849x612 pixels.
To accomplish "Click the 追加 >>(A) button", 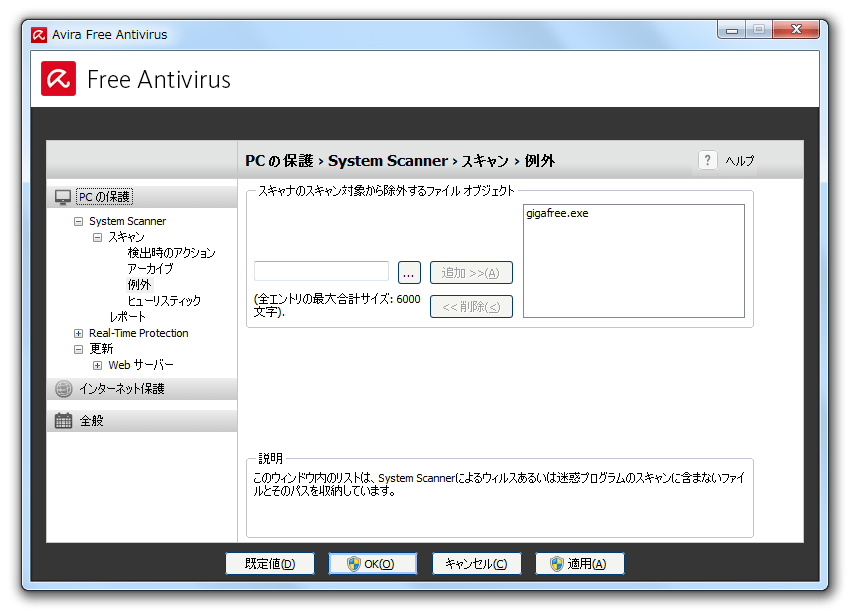I will tap(471, 273).
